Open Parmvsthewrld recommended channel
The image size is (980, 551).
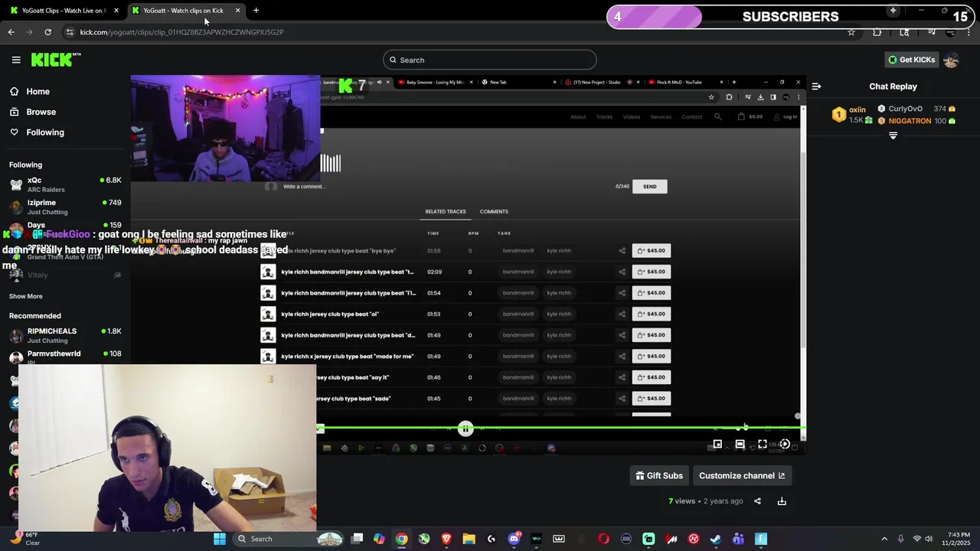[x=65, y=357]
